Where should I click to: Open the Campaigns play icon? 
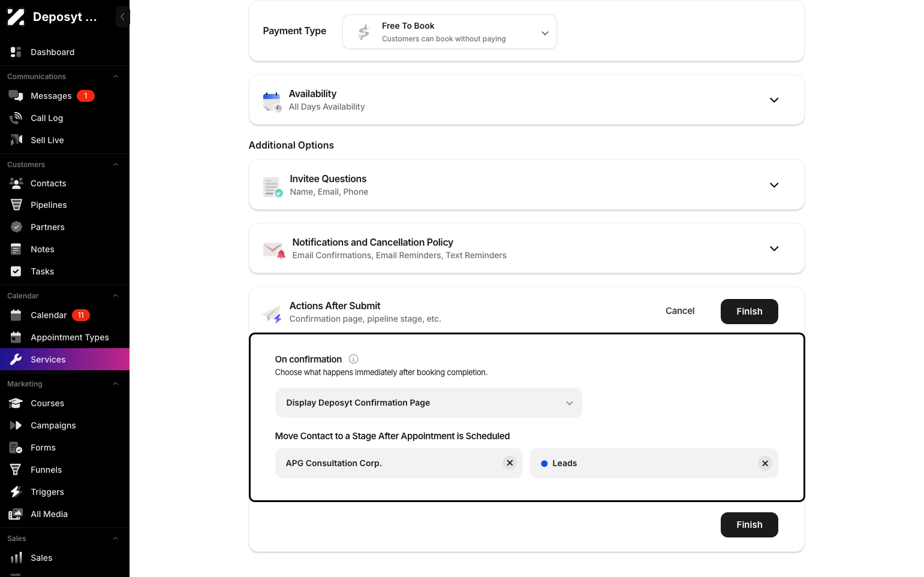[16, 425]
